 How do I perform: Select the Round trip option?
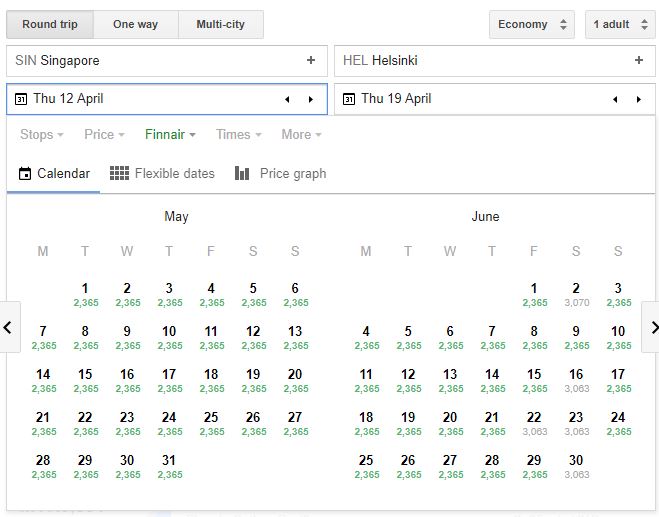pyautogui.click(x=50, y=24)
